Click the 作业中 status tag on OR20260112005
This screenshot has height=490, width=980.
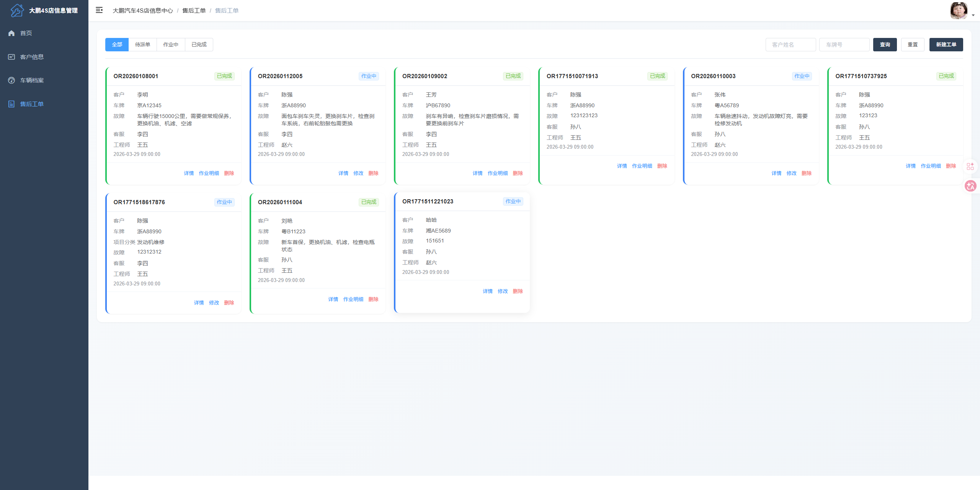coord(369,76)
